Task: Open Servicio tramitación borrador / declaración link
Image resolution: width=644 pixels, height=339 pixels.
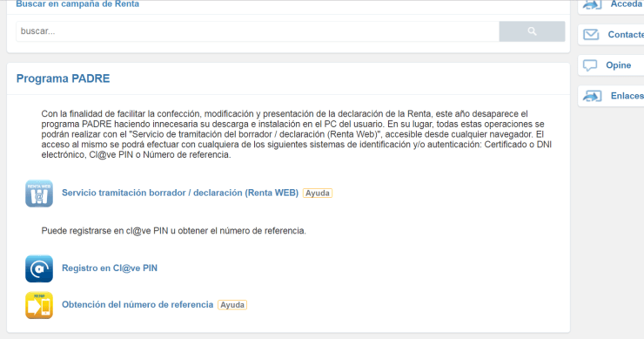Action: click(x=180, y=193)
